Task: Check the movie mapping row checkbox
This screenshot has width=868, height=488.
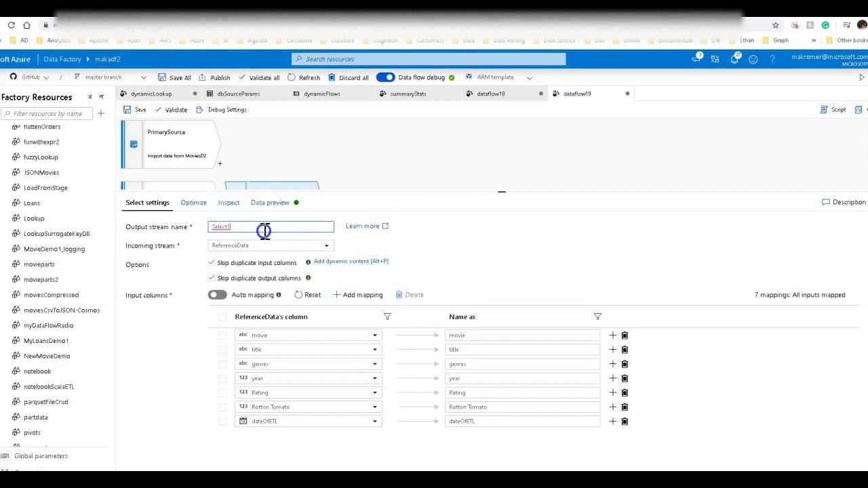Action: click(x=222, y=335)
